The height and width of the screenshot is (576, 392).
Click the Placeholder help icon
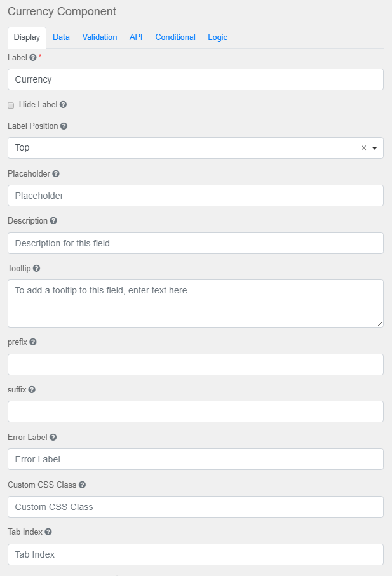click(x=55, y=173)
